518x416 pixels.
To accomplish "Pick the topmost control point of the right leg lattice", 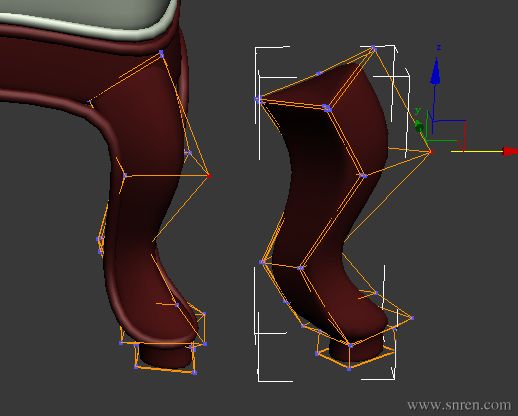I will point(373,48).
